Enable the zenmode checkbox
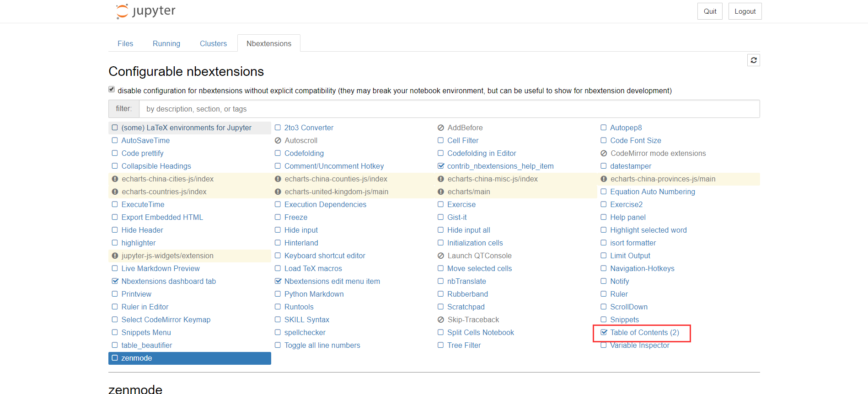This screenshot has width=868, height=394. 115,358
